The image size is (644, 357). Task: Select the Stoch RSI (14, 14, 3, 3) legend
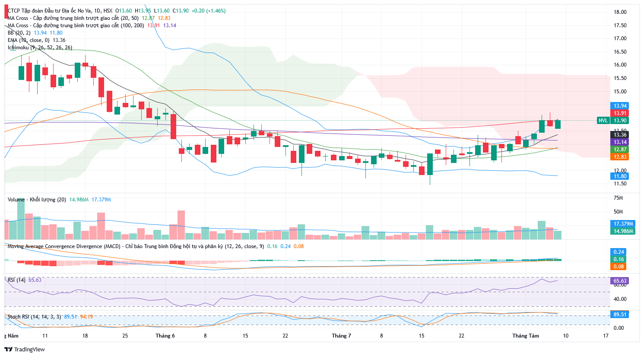pyautogui.click(x=34, y=317)
